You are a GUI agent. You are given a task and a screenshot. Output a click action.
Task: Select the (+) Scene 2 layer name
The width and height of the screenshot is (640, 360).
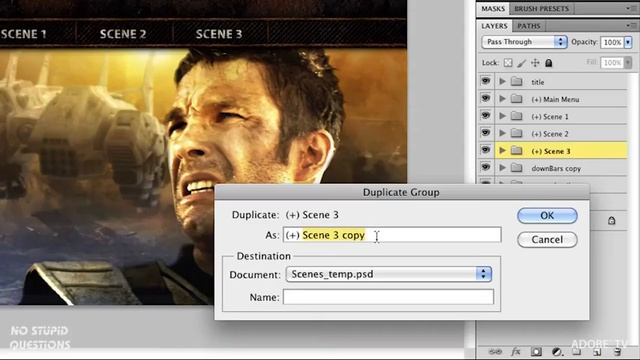(550, 134)
